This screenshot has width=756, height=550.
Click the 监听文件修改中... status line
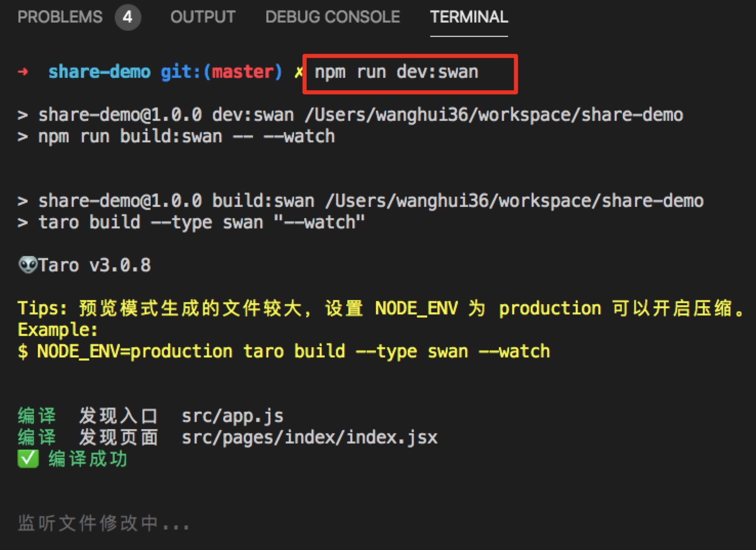pos(103,523)
